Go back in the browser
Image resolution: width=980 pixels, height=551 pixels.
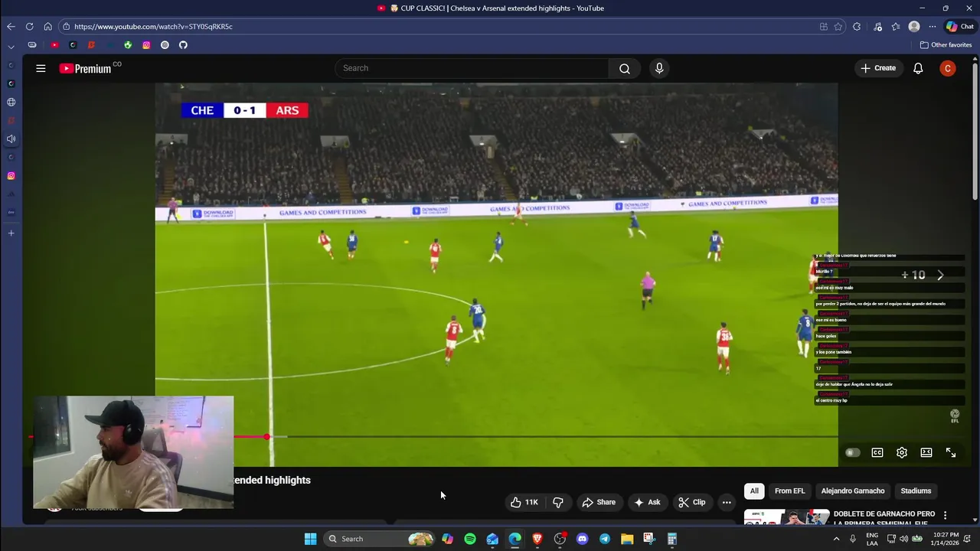tap(11, 26)
